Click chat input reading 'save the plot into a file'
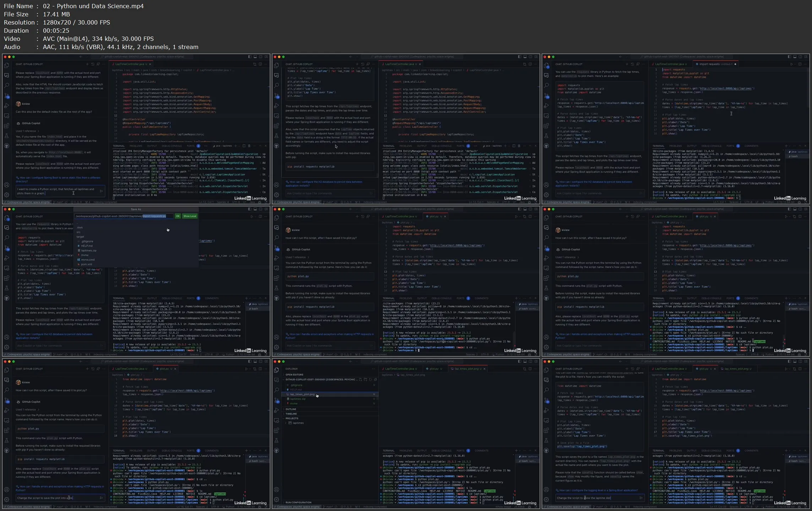This screenshot has height=511, width=812. point(60,498)
